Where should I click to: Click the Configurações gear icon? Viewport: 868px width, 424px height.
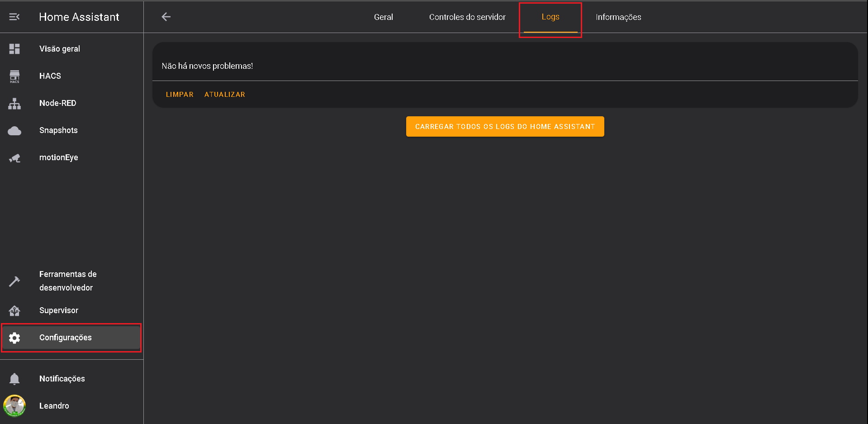[x=14, y=338]
